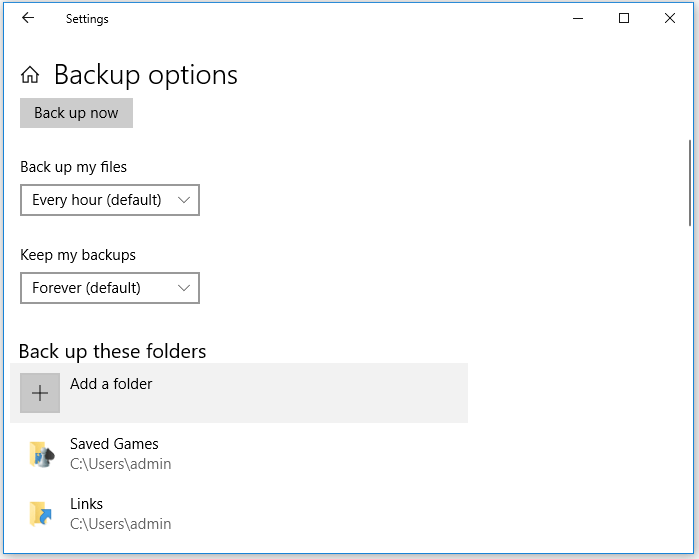The height and width of the screenshot is (559, 699).
Task: Click the Back up now button
Action: [76, 113]
